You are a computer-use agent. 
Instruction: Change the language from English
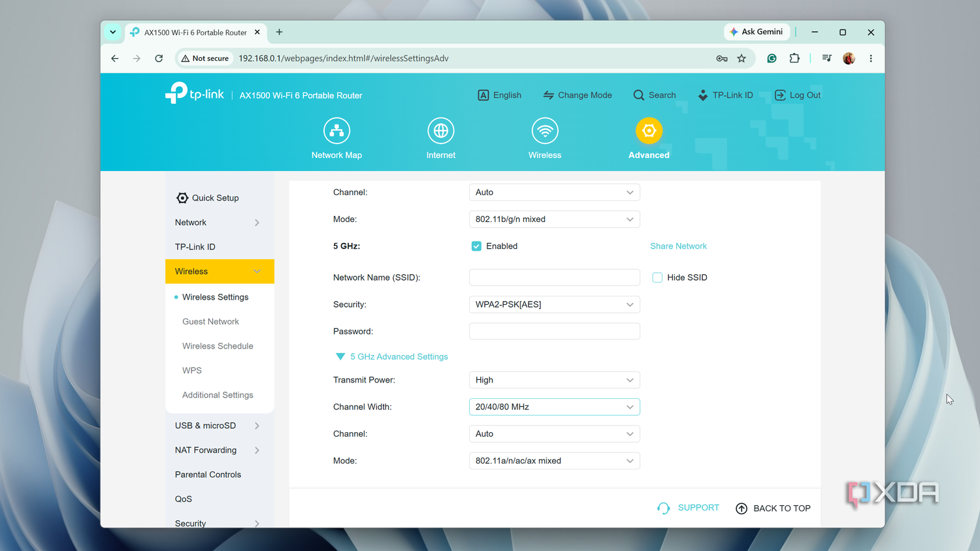pos(500,95)
